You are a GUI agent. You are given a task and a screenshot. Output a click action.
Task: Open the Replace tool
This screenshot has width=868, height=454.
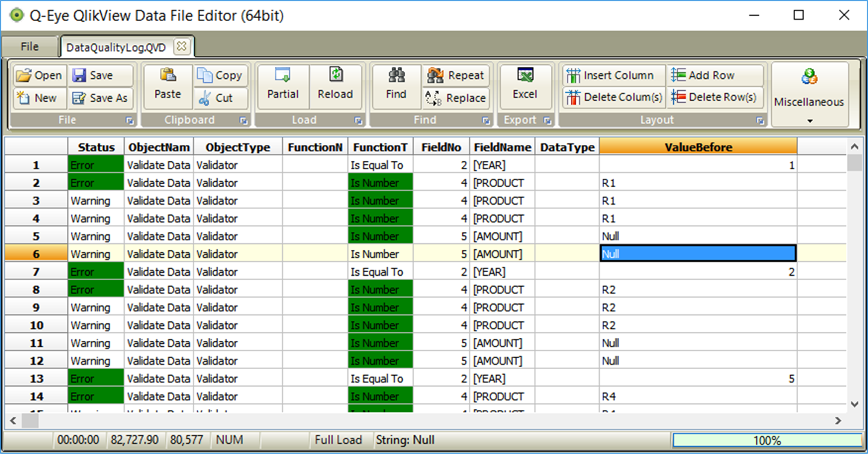tap(456, 98)
